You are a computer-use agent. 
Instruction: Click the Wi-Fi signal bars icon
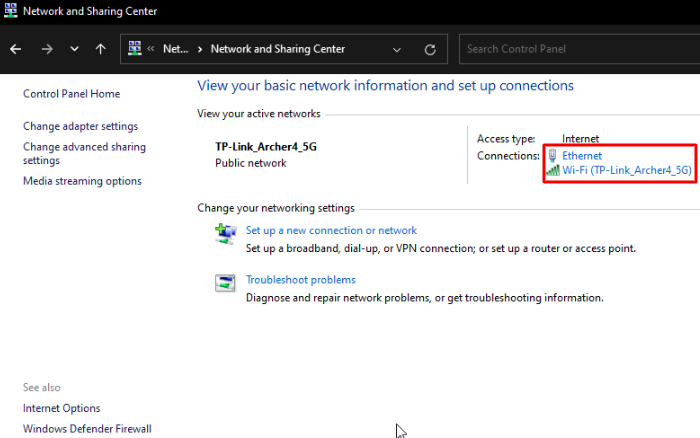[553, 170]
